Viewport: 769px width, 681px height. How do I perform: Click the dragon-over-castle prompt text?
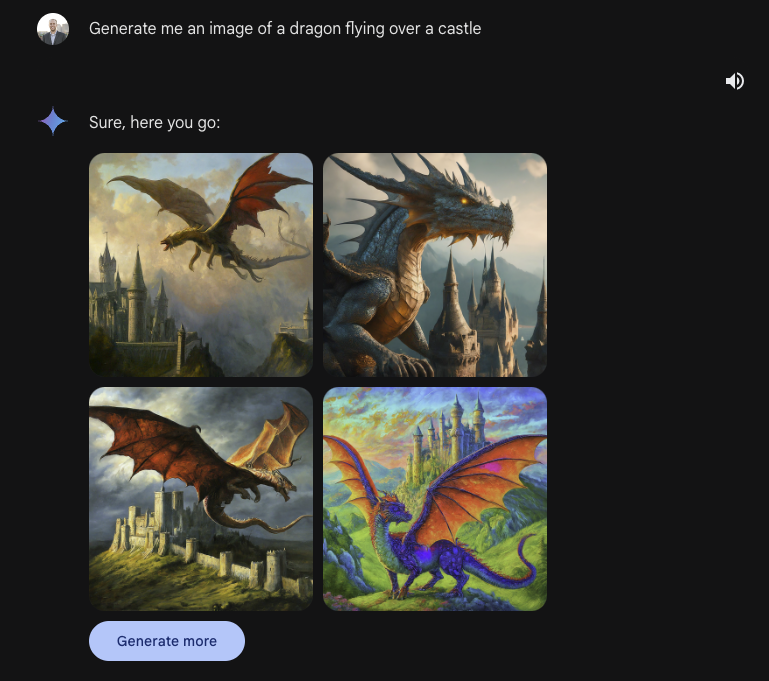coord(285,29)
